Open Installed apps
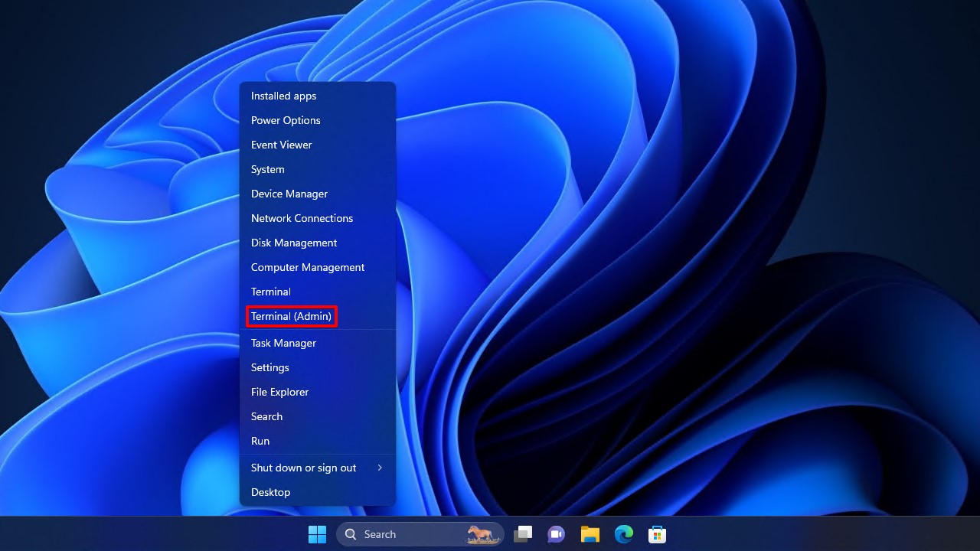980x551 pixels. pos(283,96)
